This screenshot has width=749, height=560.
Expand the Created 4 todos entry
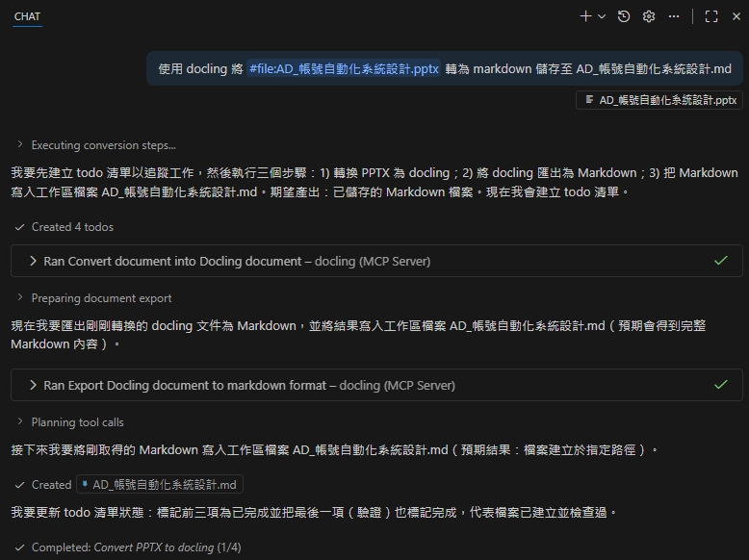point(72,227)
